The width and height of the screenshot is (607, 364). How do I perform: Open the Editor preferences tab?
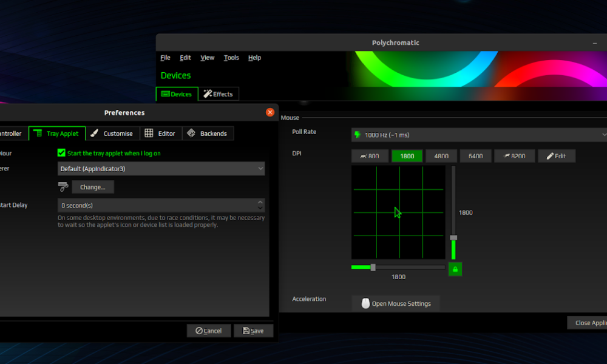[x=161, y=133]
